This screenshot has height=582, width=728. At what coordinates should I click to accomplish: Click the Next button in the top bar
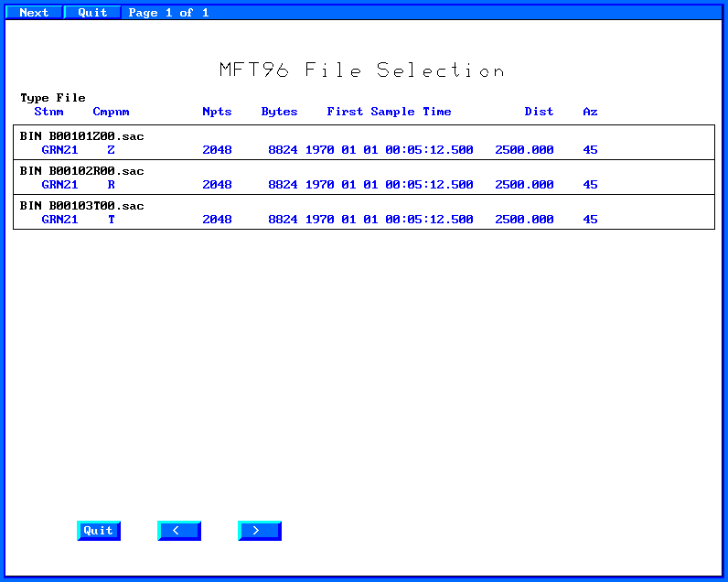pos(34,13)
